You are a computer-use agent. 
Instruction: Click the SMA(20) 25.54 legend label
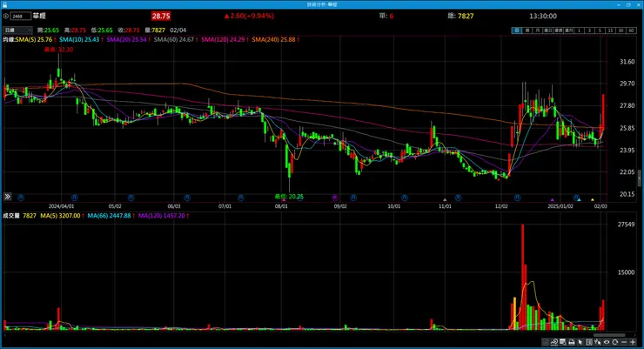(x=126, y=39)
